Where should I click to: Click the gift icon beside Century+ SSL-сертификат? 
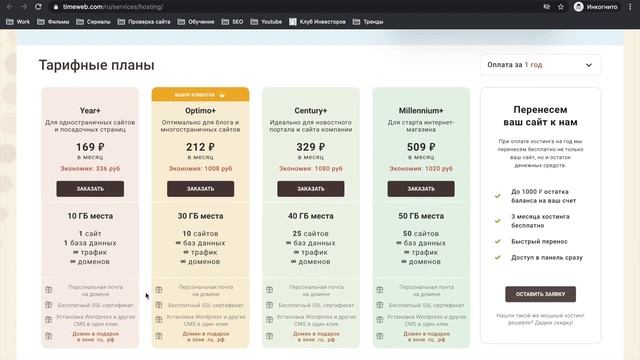269,305
